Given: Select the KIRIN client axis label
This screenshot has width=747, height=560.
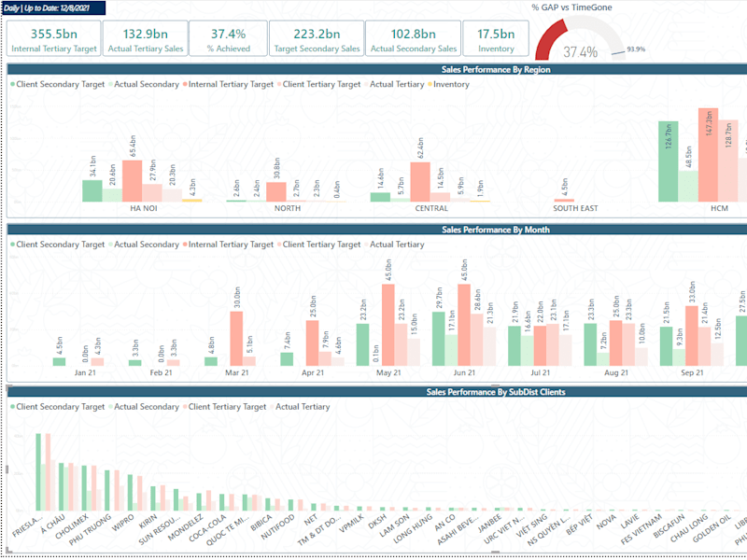Looking at the screenshot, I should coord(148,522).
